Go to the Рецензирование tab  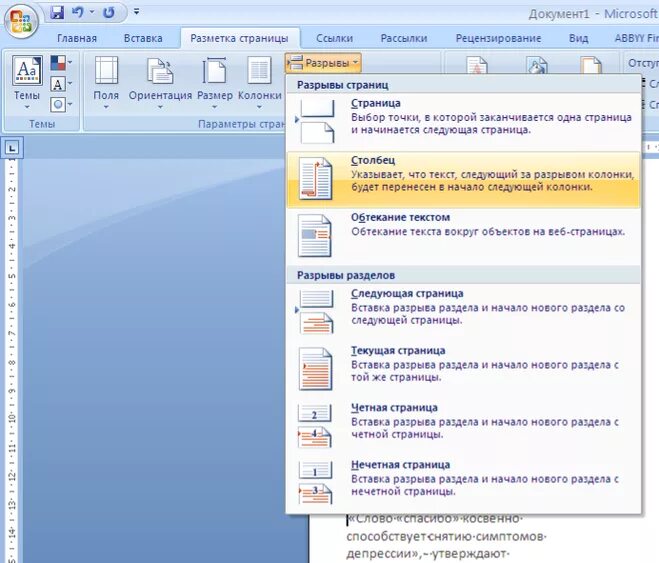coord(498,38)
